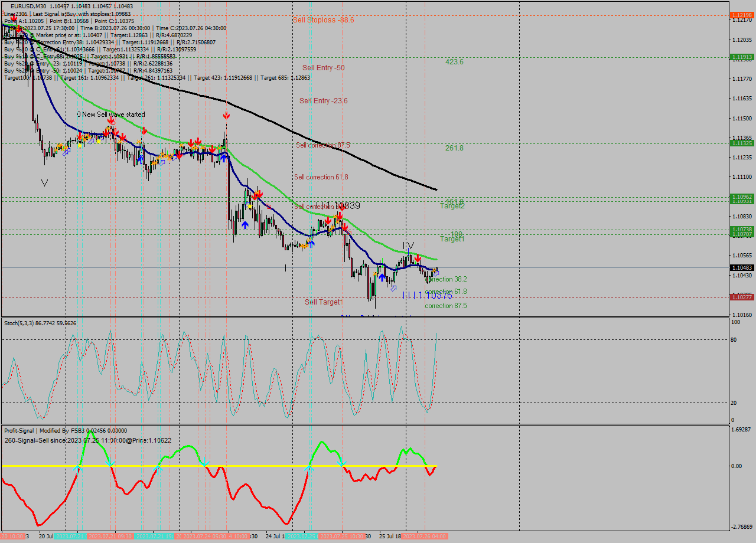Click the 'New Sell wave started' annotation
This screenshot has width=756, height=543.
pos(112,115)
